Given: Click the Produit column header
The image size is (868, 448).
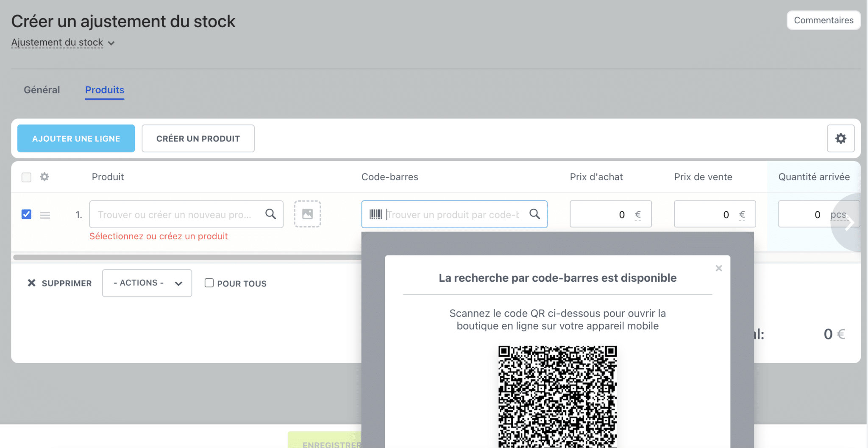Looking at the screenshot, I should click(108, 177).
